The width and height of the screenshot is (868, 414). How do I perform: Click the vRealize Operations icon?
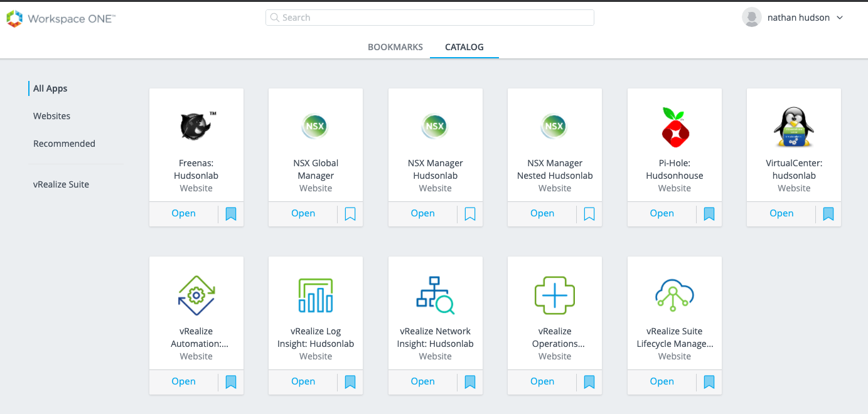point(555,295)
